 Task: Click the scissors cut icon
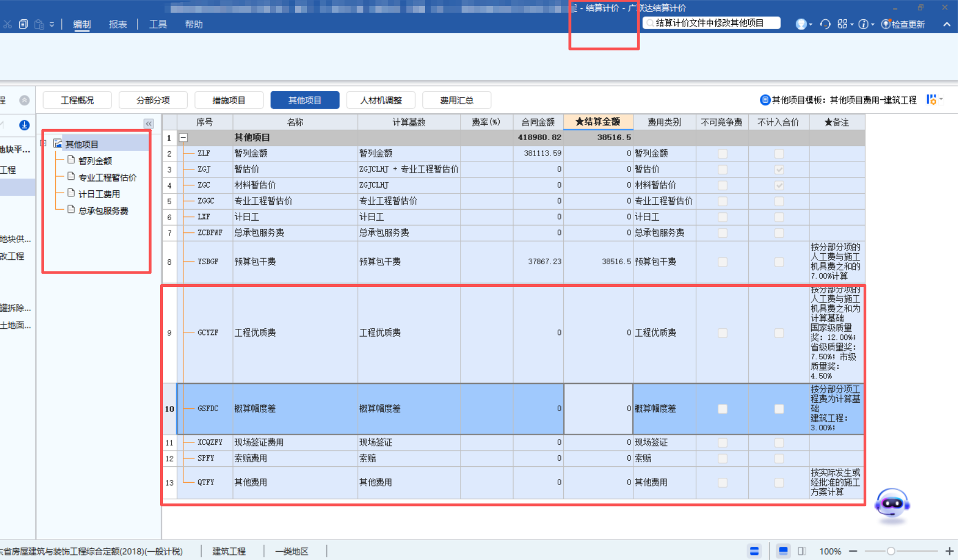click(7, 24)
